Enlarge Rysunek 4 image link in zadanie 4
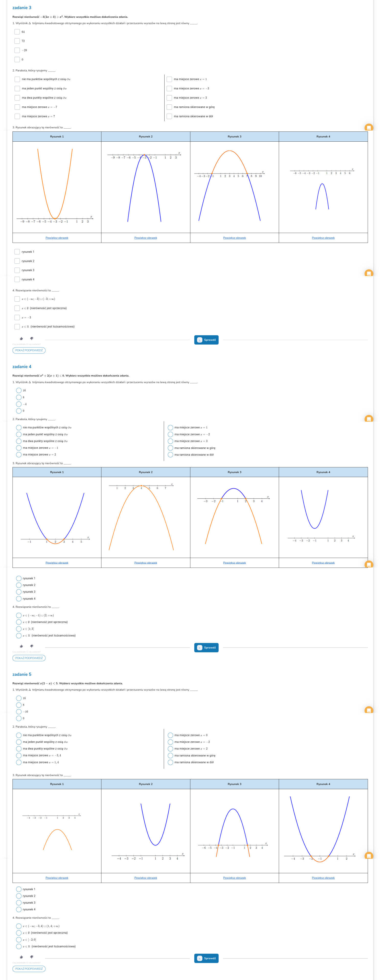 pos(323,563)
